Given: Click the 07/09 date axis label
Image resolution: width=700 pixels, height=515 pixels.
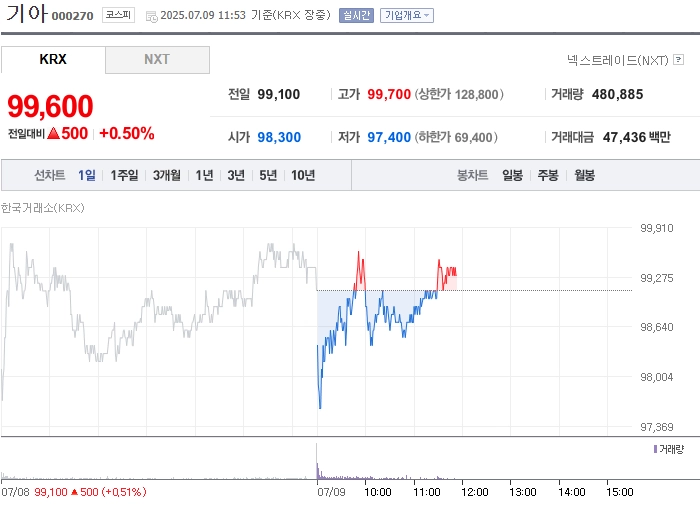Looking at the screenshot, I should (331, 492).
